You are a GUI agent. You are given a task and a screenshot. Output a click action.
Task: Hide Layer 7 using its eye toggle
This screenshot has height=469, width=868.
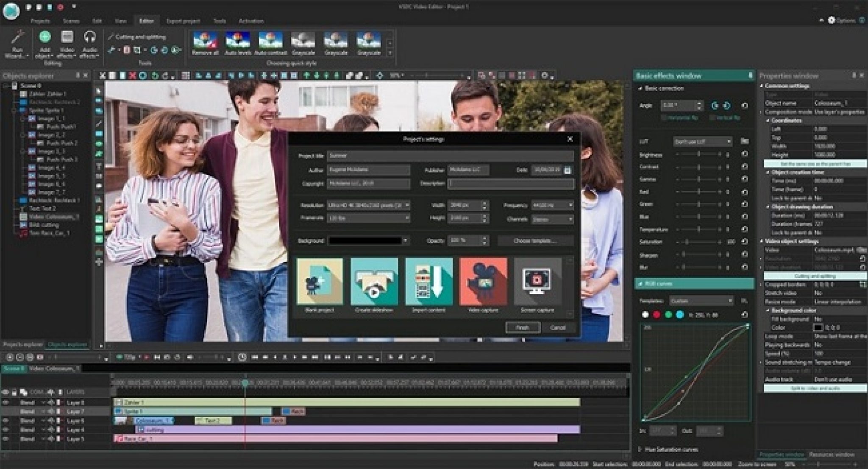[x=6, y=410]
